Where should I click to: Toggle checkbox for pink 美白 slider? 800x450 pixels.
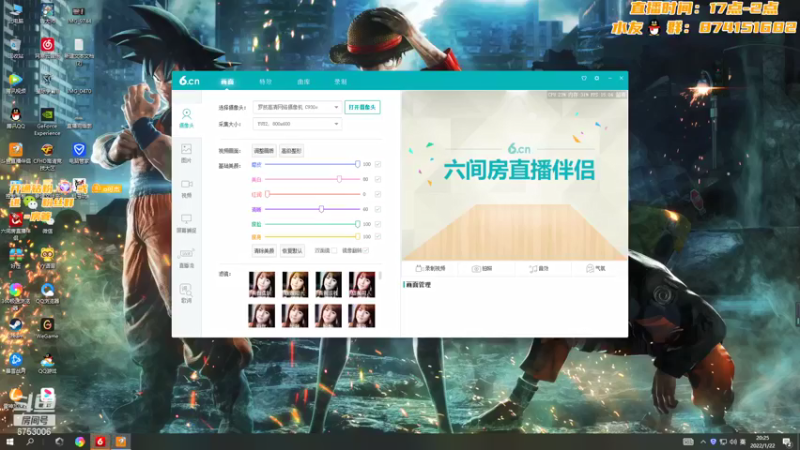tap(378, 179)
